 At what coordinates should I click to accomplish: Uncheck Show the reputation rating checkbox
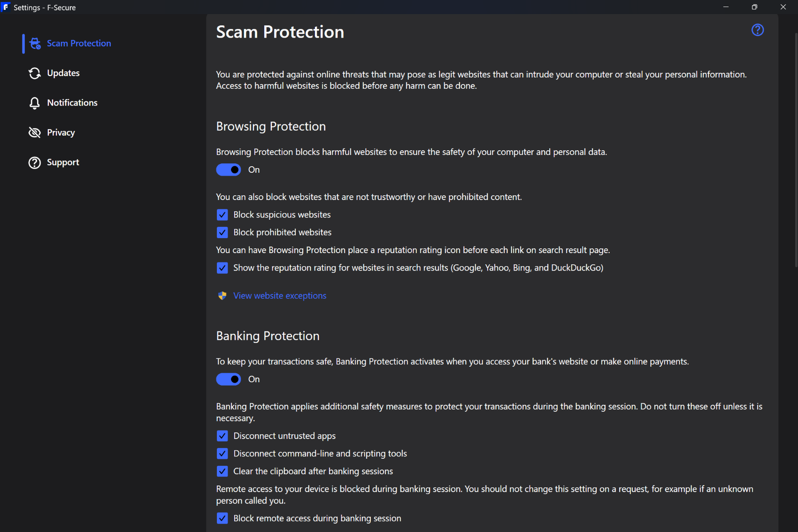(x=223, y=268)
